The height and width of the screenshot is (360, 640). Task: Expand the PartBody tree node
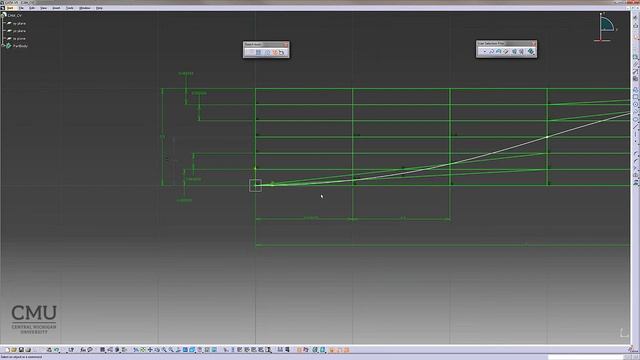3,46
